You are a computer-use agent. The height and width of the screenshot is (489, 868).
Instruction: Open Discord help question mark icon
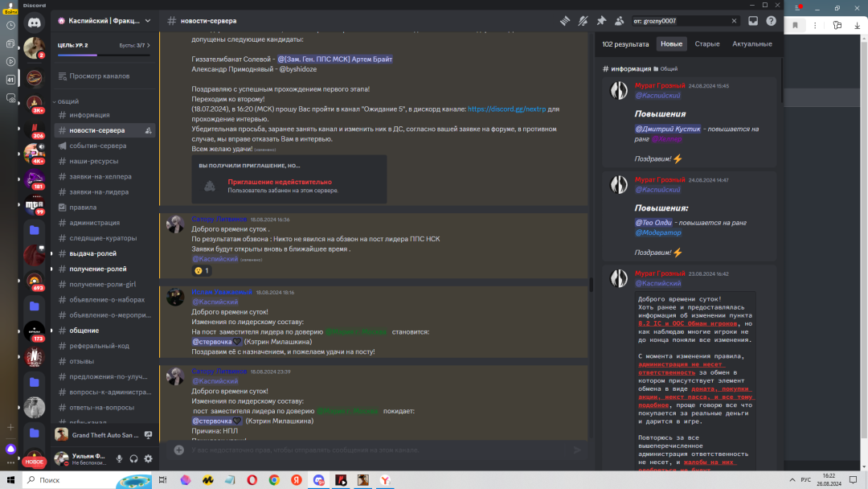[771, 21]
